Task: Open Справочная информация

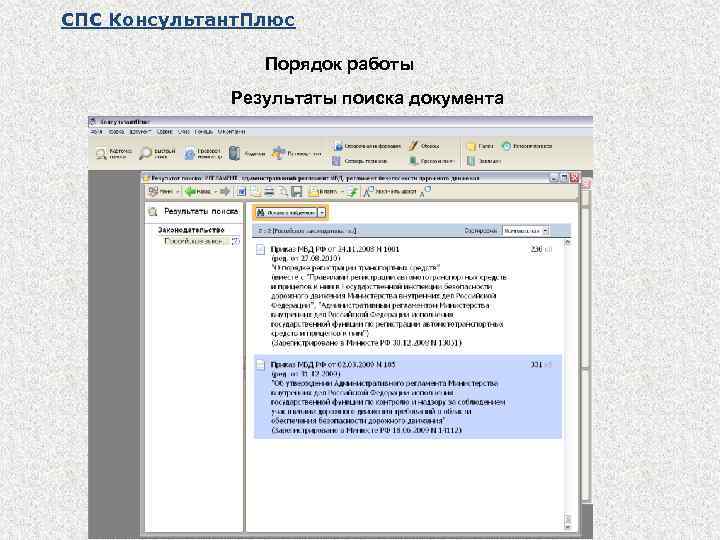Action: tap(367, 146)
